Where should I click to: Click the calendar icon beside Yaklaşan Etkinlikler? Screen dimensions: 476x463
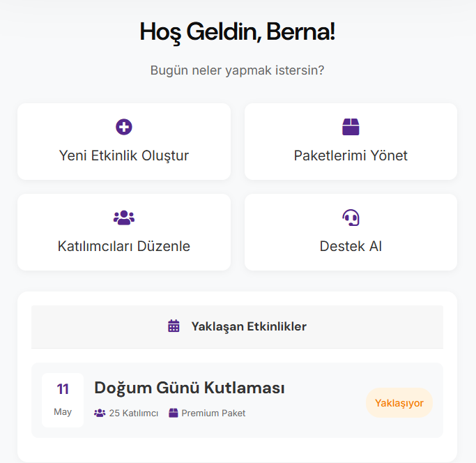pos(174,326)
